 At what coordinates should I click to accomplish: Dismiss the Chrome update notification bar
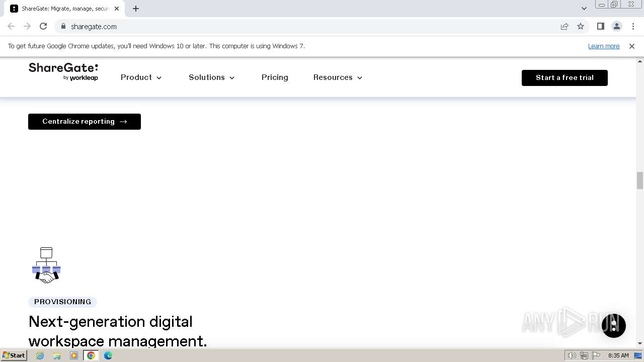click(632, 46)
